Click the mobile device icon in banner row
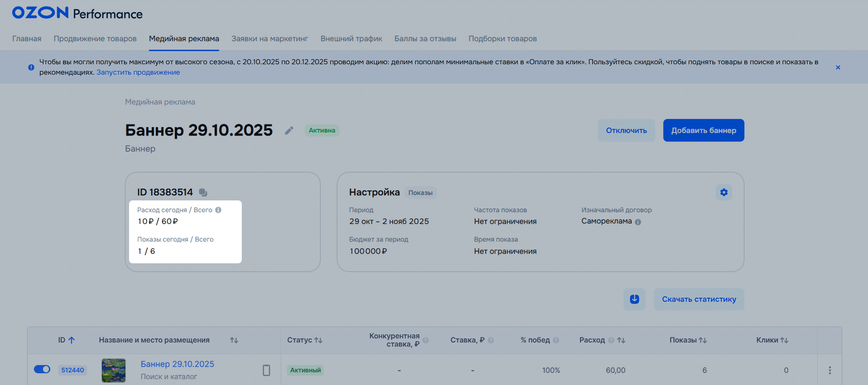Screen dimensions: 868x385 click(266, 370)
